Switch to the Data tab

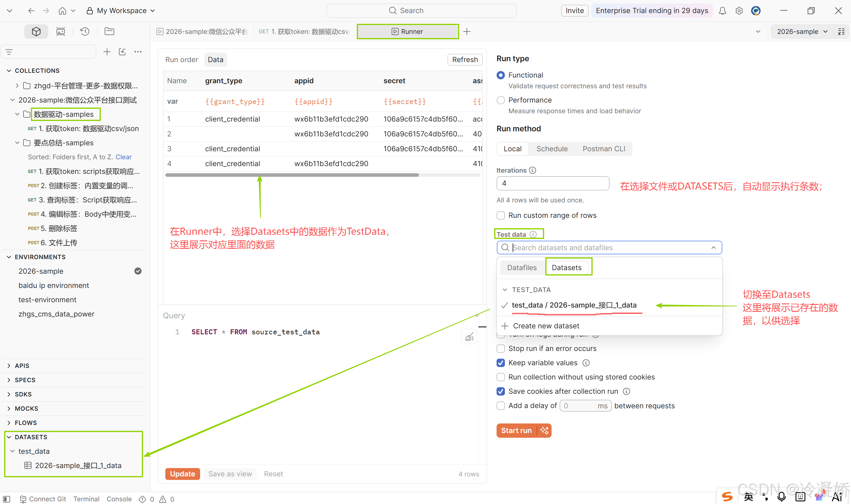point(216,60)
